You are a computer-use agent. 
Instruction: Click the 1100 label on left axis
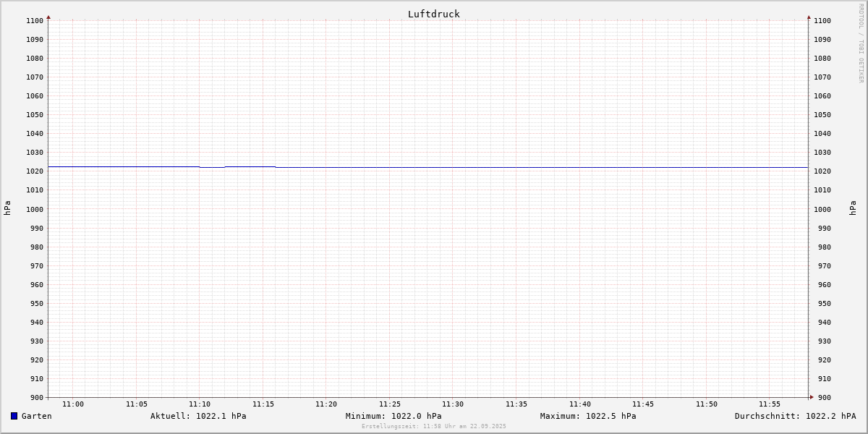[x=34, y=20]
